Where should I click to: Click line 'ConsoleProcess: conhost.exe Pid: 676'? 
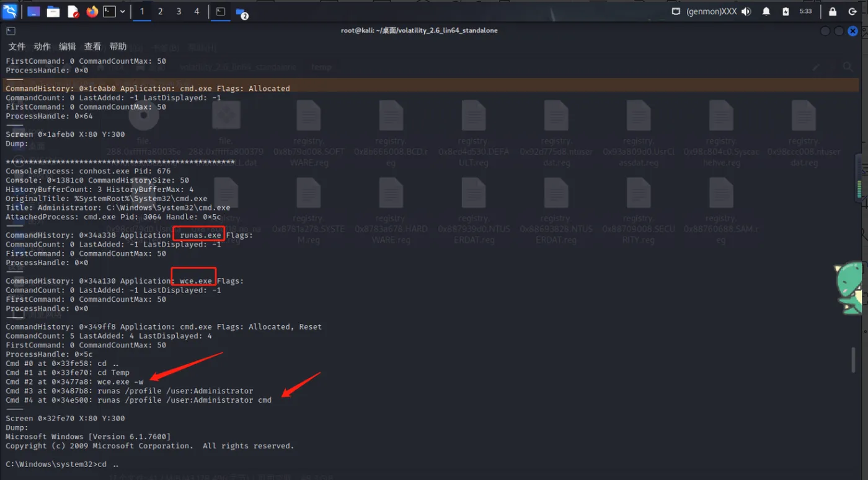pos(88,171)
